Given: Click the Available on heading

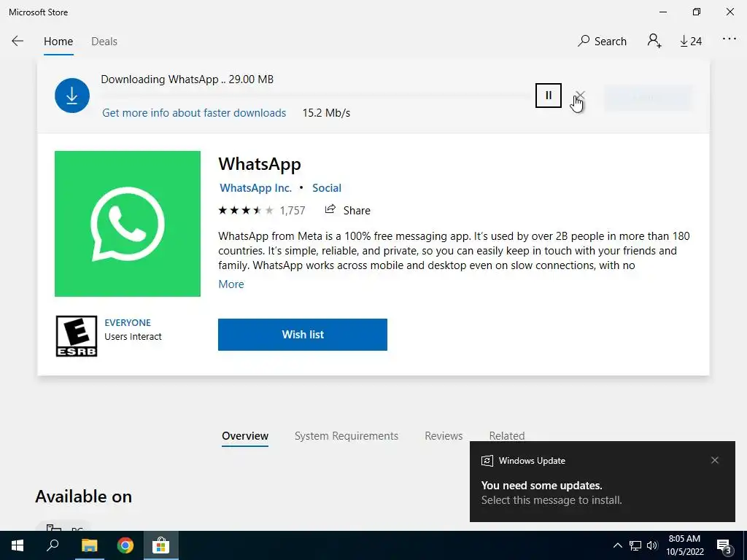Looking at the screenshot, I should coord(83,497).
